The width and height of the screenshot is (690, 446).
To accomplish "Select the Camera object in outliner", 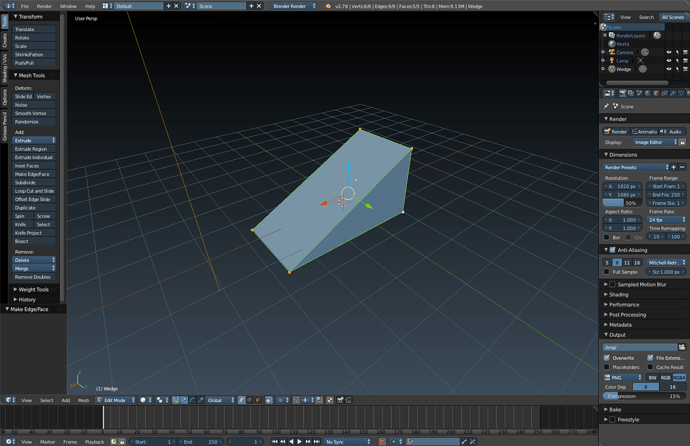I will click(624, 52).
